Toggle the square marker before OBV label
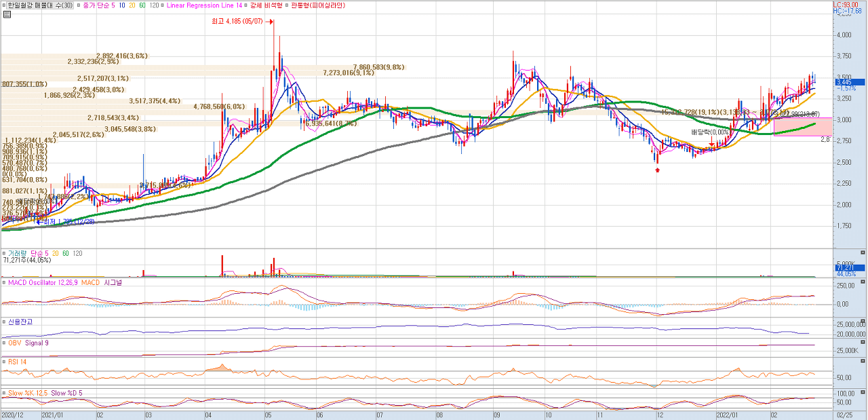 pos(4,343)
